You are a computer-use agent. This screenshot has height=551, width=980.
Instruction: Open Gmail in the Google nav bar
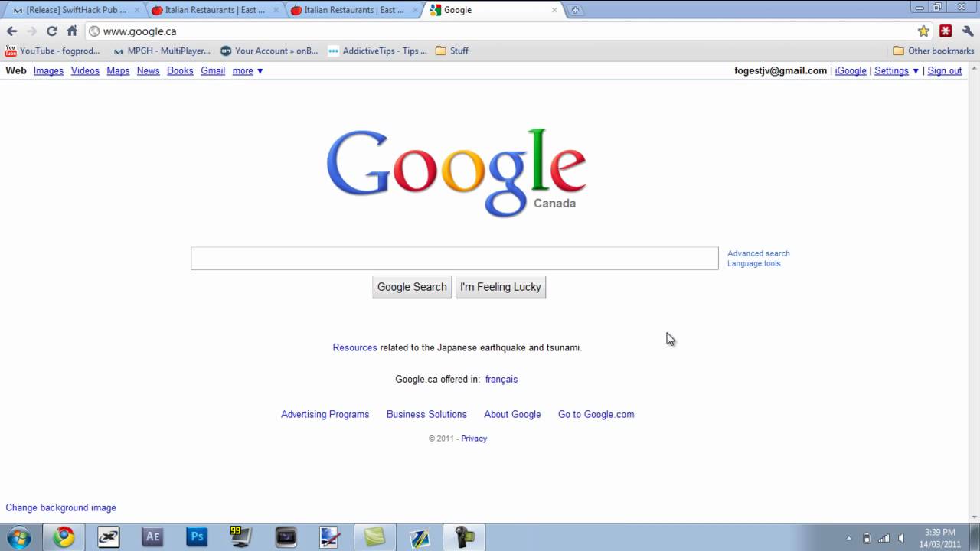[213, 70]
